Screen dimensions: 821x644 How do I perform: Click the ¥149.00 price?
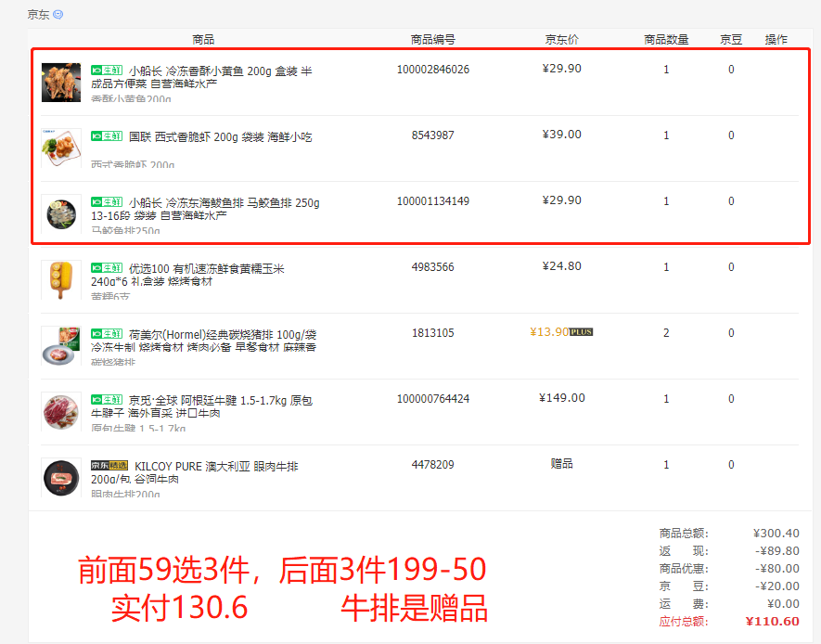click(562, 398)
